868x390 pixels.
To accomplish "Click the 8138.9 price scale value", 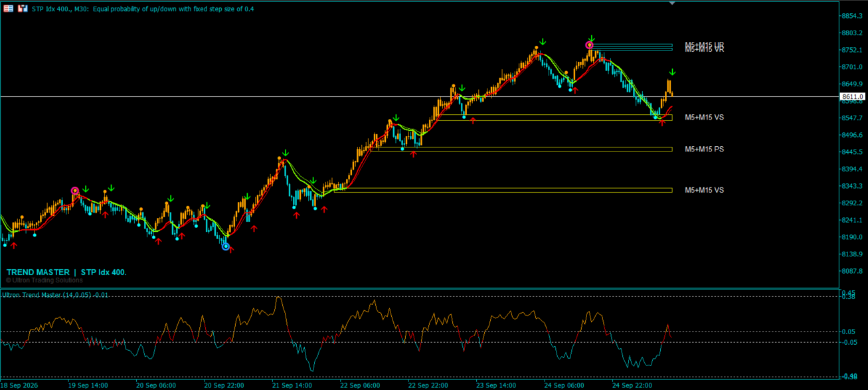I will pyautogui.click(x=851, y=254).
